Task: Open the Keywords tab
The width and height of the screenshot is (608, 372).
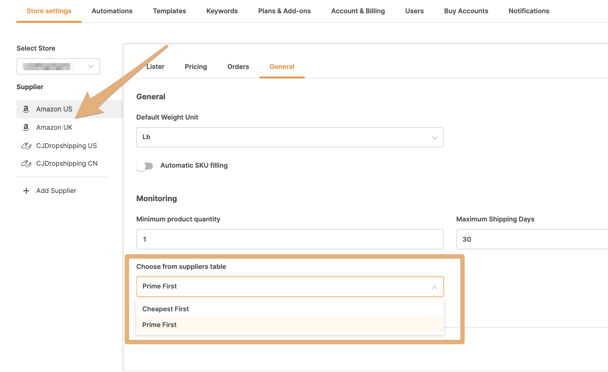Action: click(x=222, y=11)
